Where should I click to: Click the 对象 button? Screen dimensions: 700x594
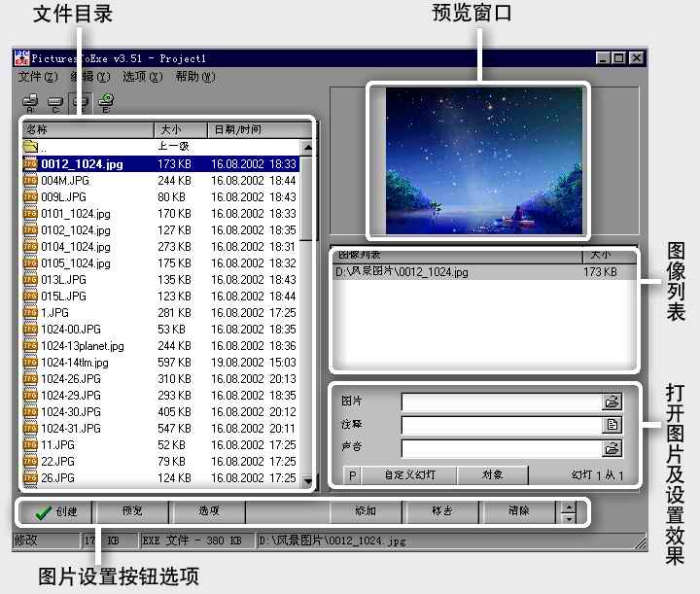(492, 474)
